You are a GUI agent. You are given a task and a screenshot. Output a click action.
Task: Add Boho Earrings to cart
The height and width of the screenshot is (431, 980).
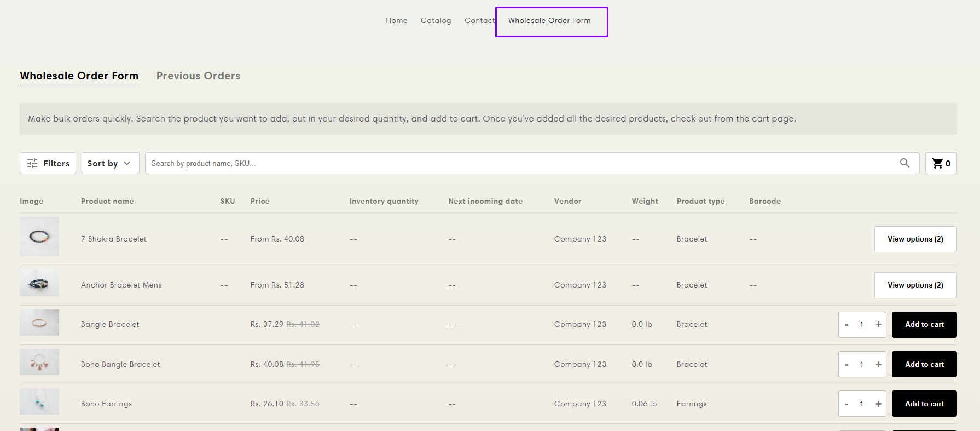[x=924, y=404]
